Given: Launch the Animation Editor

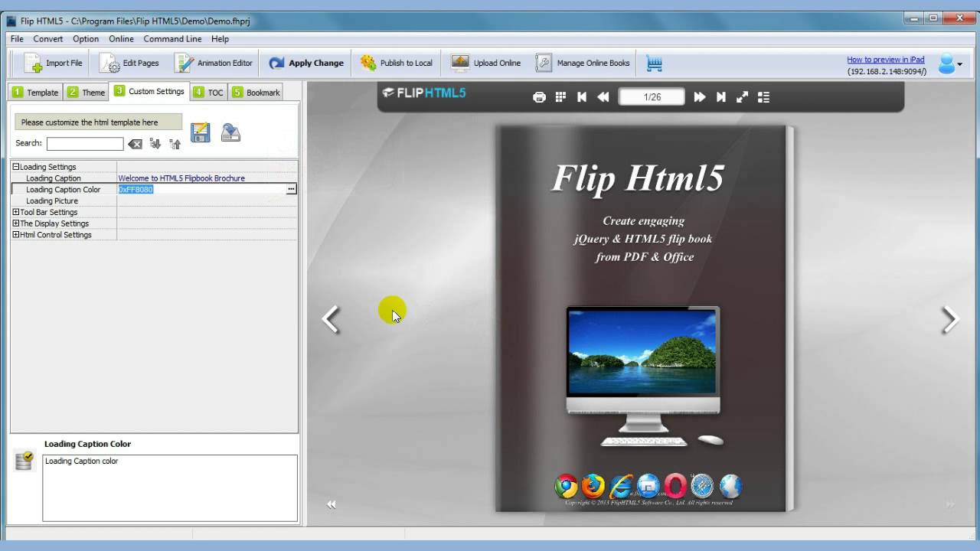Looking at the screenshot, I should click(x=214, y=63).
